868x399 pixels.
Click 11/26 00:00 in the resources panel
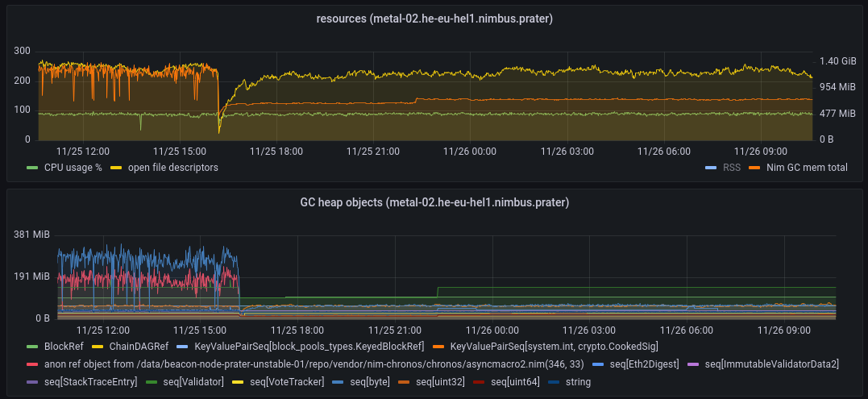(x=470, y=151)
